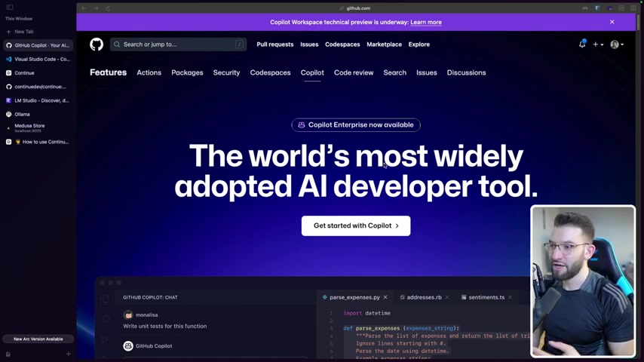Image resolution: width=644 pixels, height=362 pixels.
Task: Toggle the Arc sidebar panel icon
Action: [x=10, y=7]
